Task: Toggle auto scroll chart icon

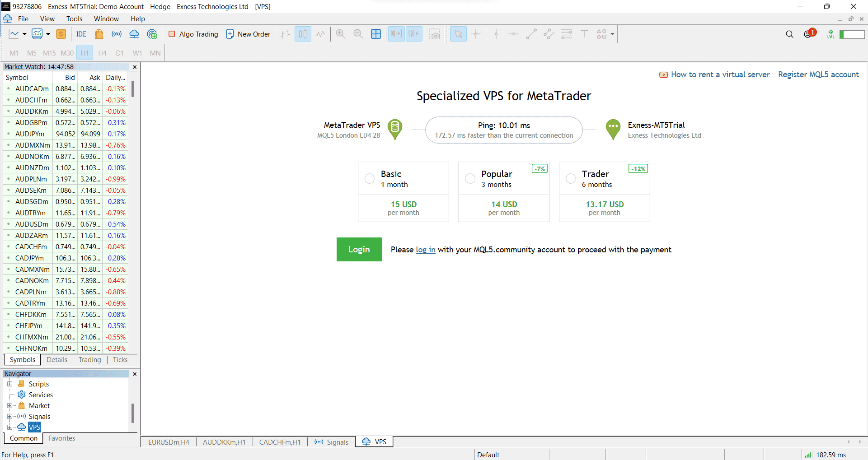Action: click(396, 34)
